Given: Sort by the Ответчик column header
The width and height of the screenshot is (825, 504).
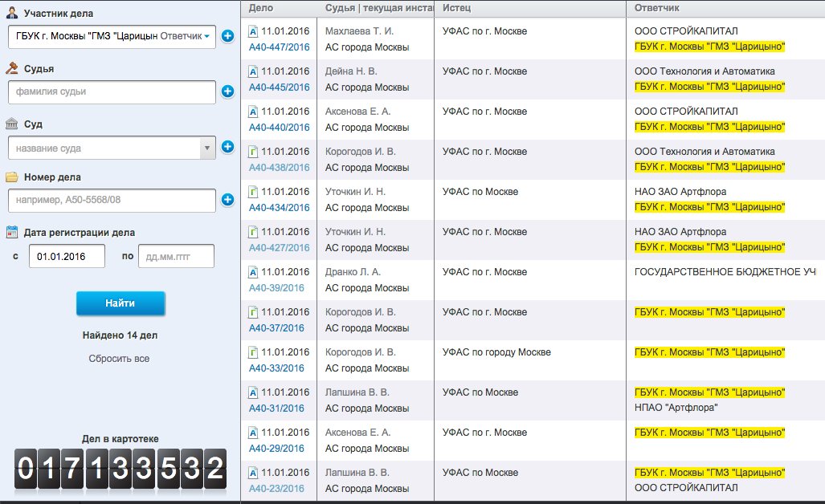Looking at the screenshot, I should 656,8.
